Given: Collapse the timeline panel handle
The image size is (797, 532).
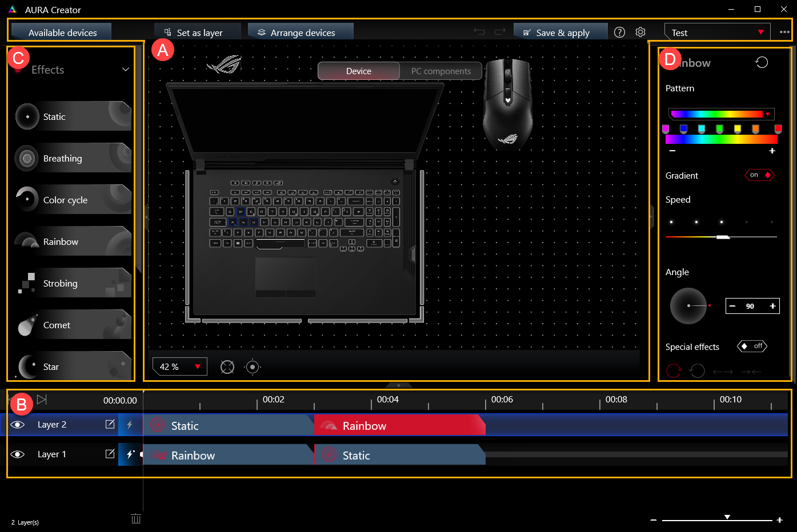Looking at the screenshot, I should 399,385.
